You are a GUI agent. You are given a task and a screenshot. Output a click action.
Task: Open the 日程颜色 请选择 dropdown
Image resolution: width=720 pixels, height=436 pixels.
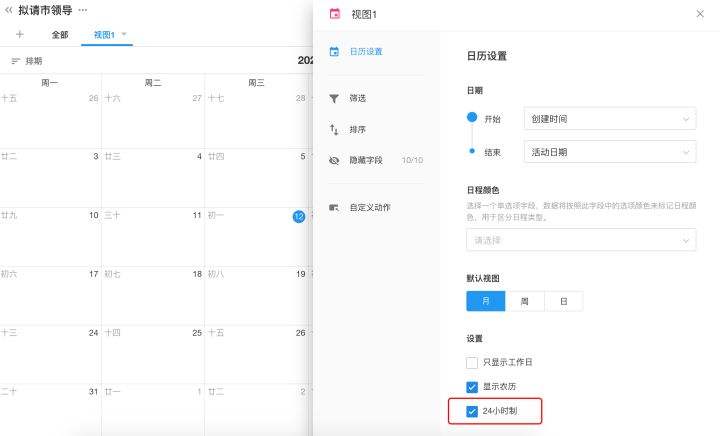tap(581, 240)
